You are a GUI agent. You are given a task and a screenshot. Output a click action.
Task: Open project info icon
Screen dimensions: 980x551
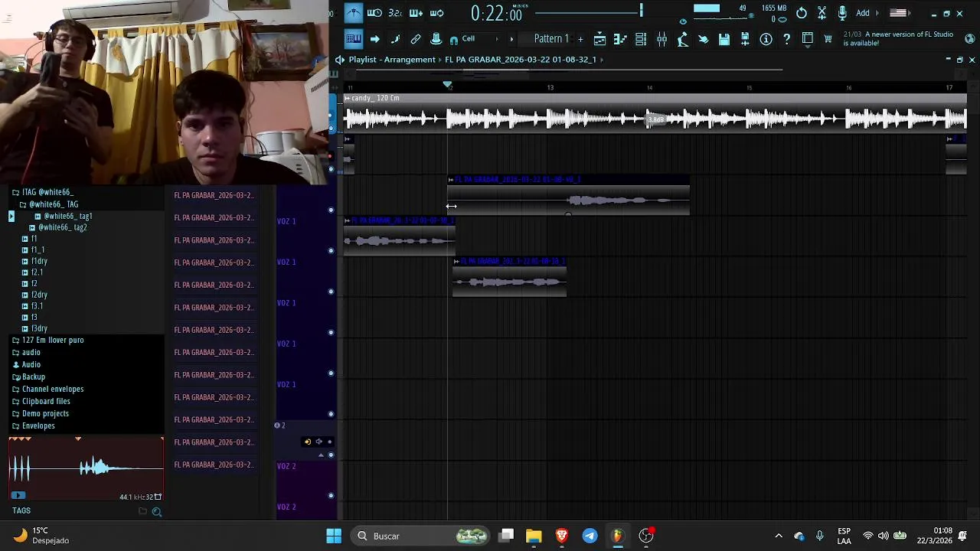(x=766, y=39)
